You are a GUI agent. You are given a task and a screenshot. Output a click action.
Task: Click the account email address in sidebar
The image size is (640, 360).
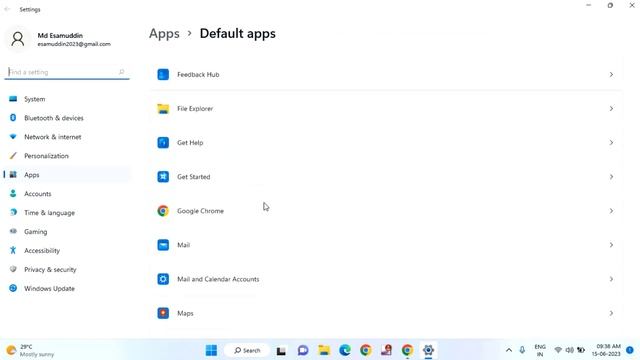pyautogui.click(x=74, y=44)
